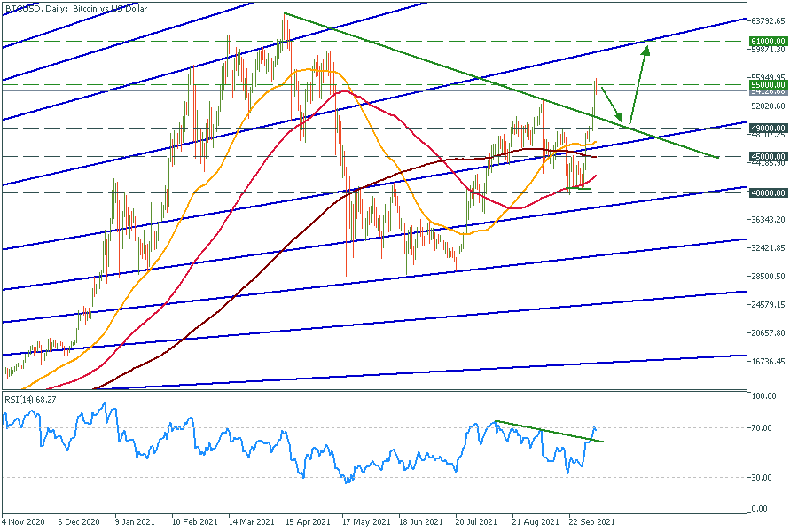Viewport: 798px width, 532px height.
Task: Click the RSI(14) 68.27 indicator label
Action: point(31,399)
